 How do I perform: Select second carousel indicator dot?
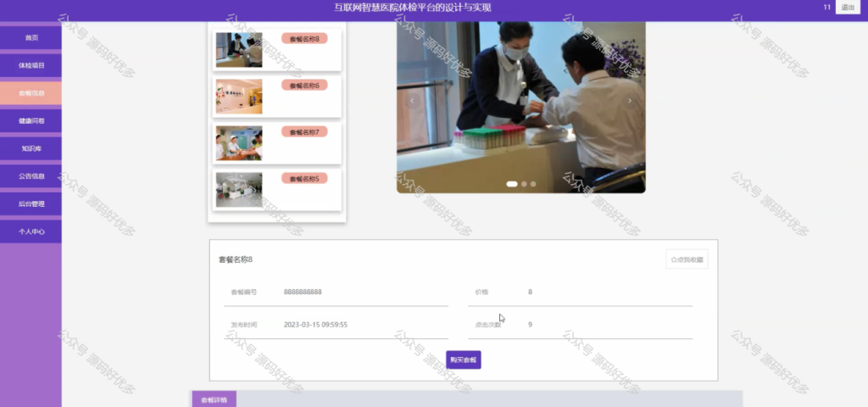tap(524, 184)
